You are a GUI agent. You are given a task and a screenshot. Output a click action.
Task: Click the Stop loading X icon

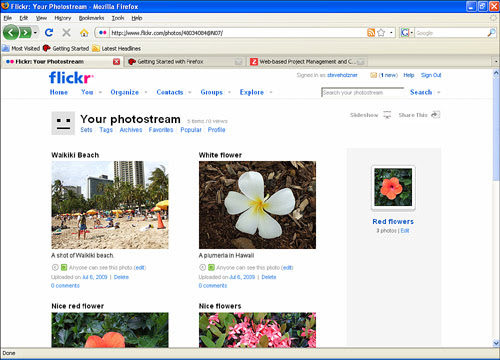[x=67, y=33]
